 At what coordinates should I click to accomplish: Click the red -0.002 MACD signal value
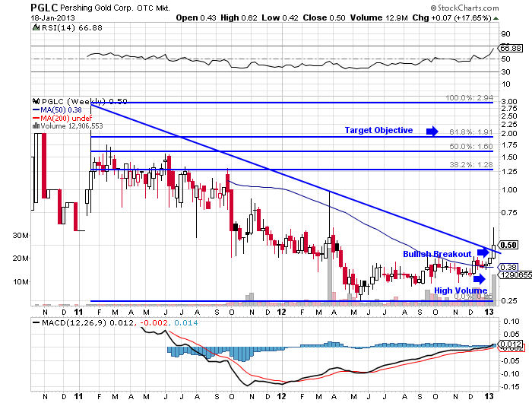coord(154,322)
